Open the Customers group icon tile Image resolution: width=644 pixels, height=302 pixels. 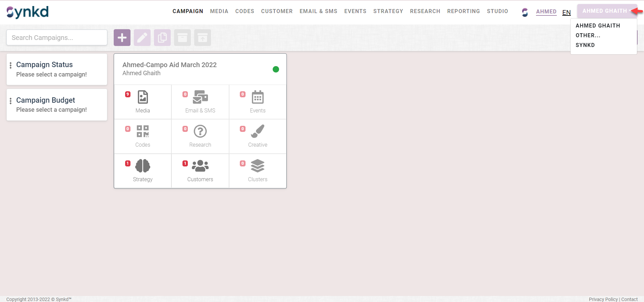[x=200, y=170]
